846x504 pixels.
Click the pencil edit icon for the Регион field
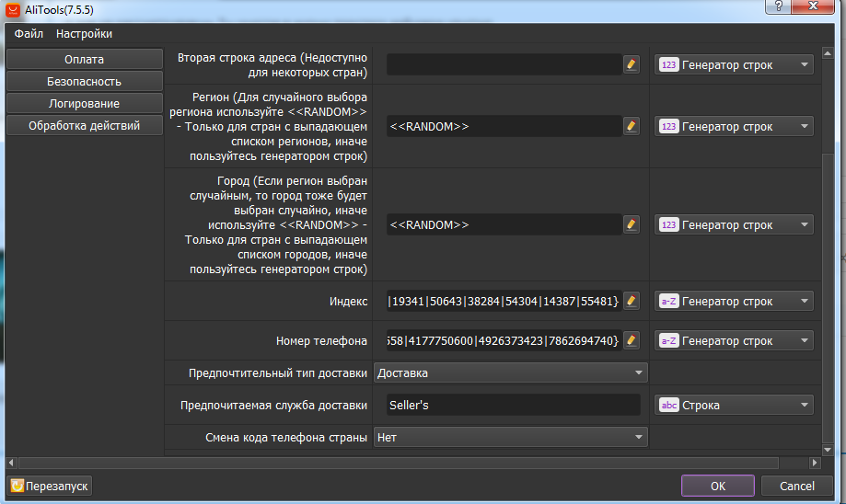632,126
